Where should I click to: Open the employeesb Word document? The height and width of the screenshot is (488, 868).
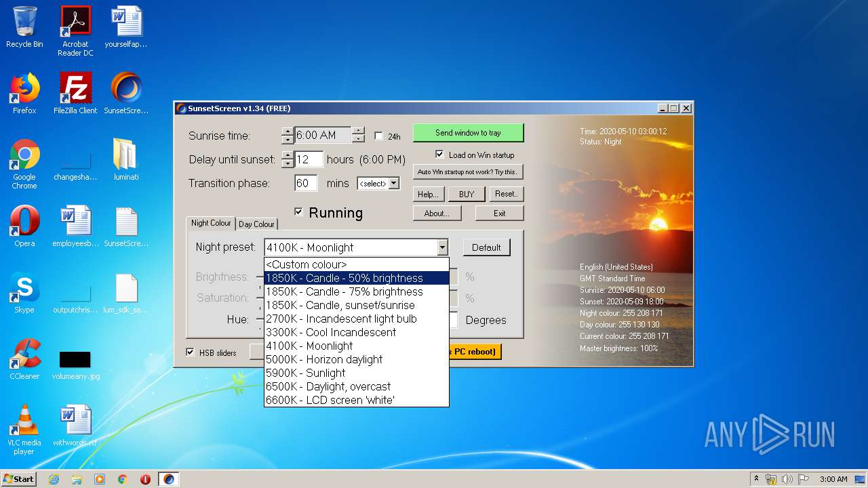click(x=75, y=226)
